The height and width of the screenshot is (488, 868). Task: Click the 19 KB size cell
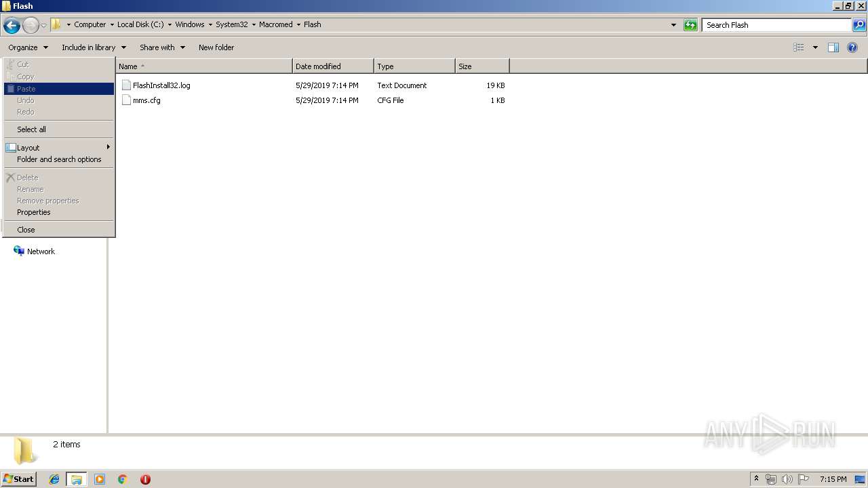pos(496,85)
